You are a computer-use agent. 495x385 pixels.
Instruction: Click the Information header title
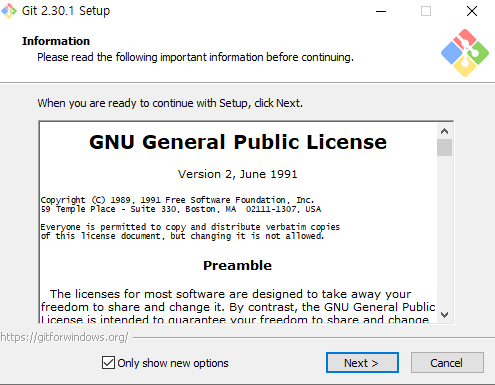click(56, 41)
